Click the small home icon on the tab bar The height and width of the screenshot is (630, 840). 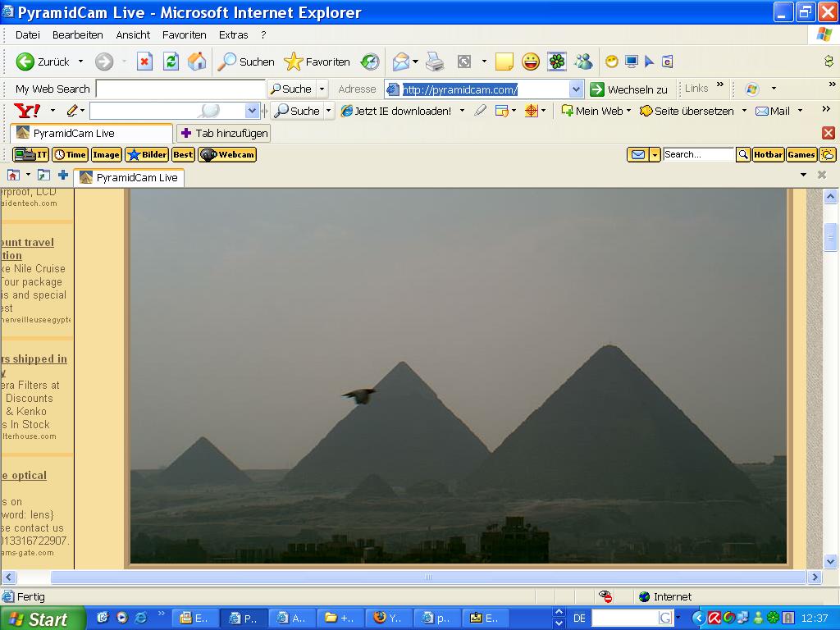point(13,175)
